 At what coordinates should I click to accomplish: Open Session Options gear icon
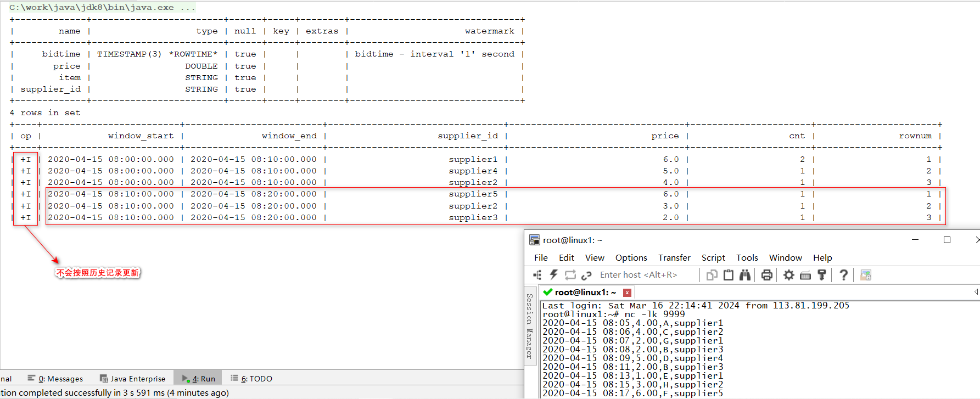(x=789, y=275)
